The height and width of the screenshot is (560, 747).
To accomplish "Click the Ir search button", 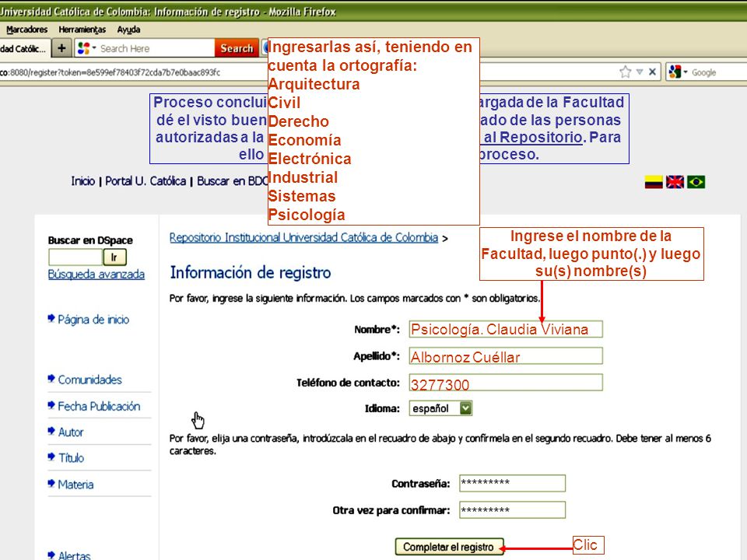I will 115,257.
